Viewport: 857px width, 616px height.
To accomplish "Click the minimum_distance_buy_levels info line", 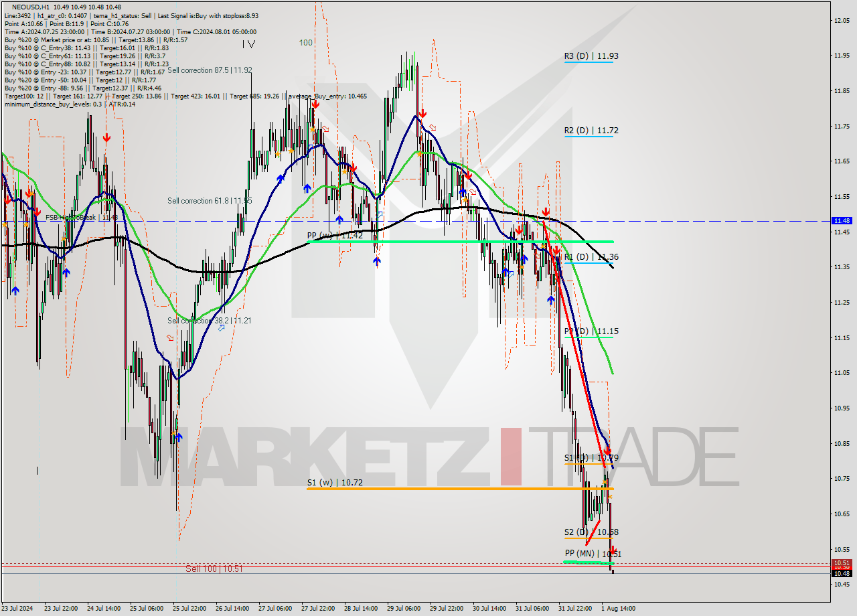I will point(70,104).
